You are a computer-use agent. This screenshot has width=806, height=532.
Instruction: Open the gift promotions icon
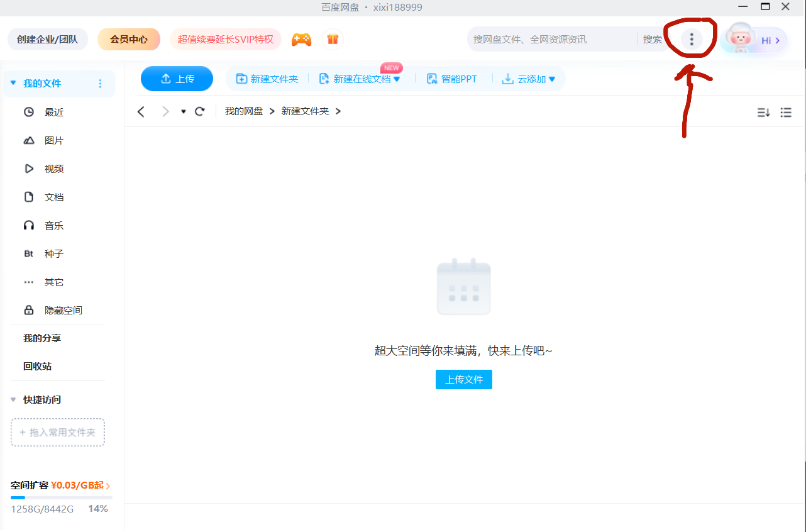[333, 39]
